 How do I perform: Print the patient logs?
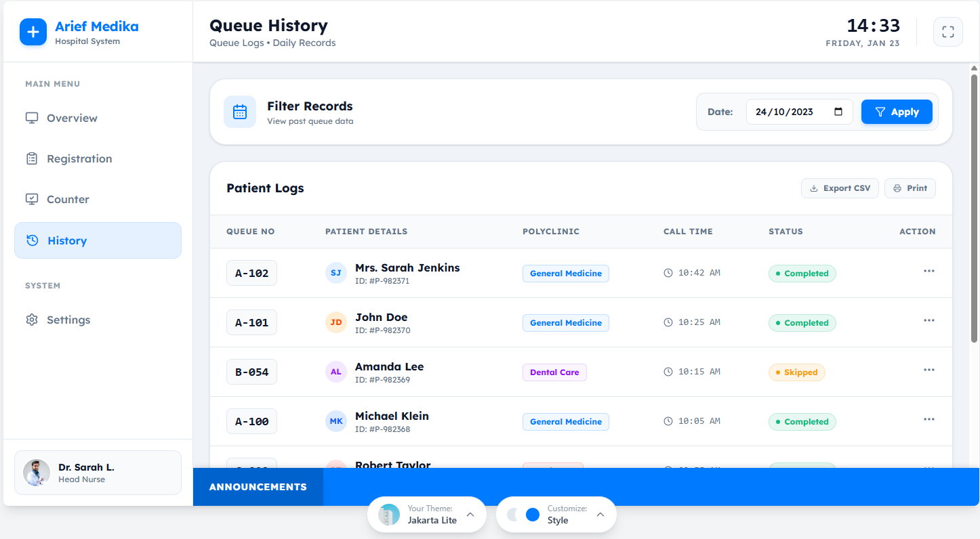click(x=910, y=188)
